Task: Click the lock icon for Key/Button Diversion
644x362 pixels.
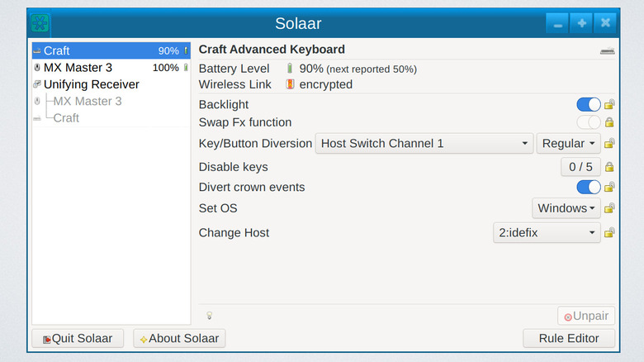Action: 609,143
